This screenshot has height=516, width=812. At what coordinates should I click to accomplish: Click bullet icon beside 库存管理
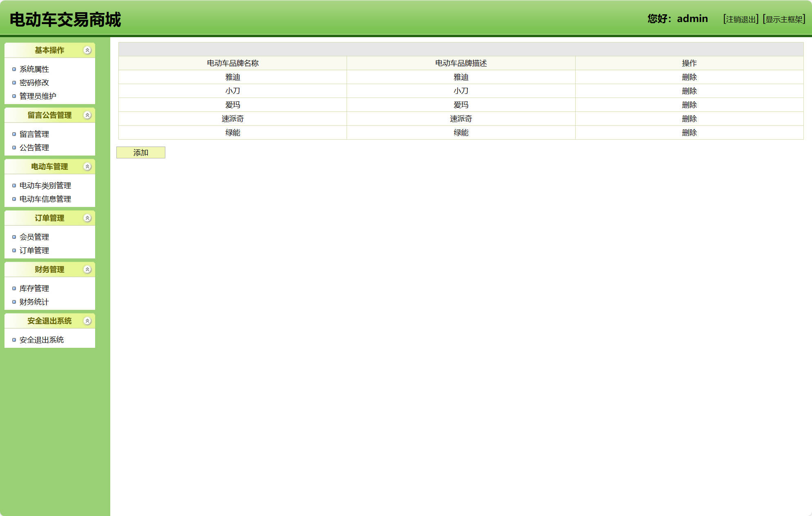(14, 289)
